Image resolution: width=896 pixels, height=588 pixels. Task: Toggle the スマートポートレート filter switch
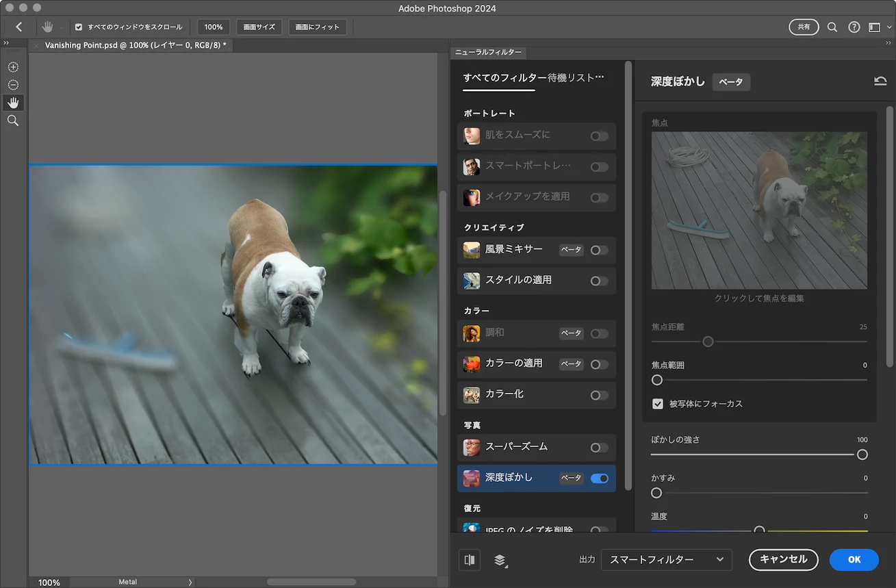[x=599, y=167]
